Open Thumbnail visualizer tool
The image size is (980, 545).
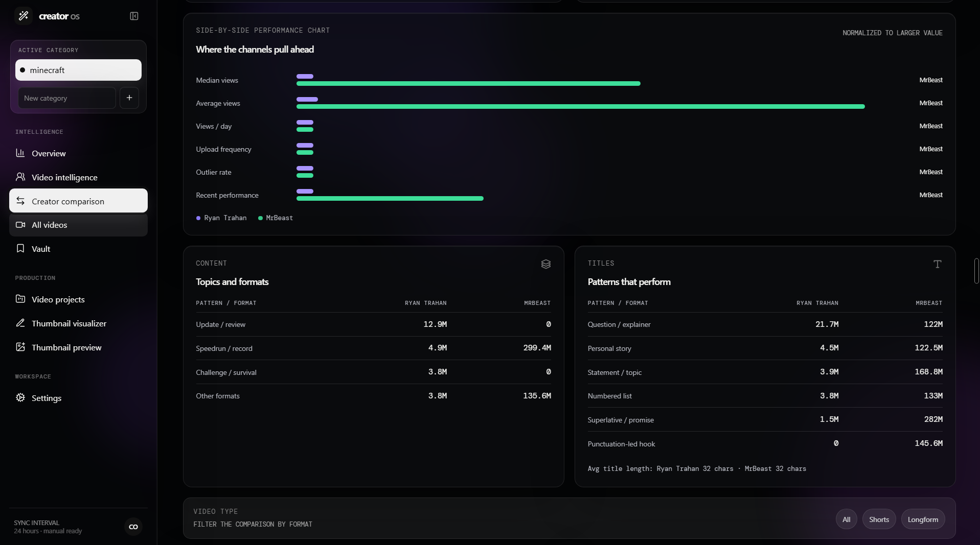(78, 323)
